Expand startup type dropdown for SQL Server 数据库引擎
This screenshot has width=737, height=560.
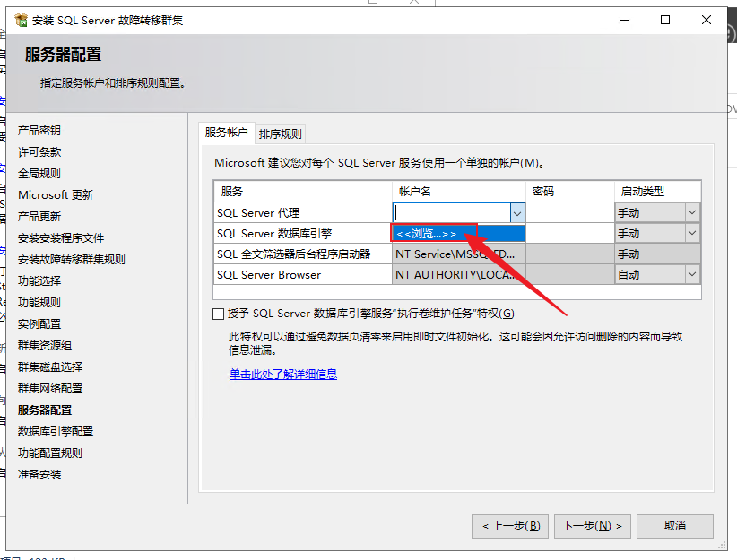(692, 233)
